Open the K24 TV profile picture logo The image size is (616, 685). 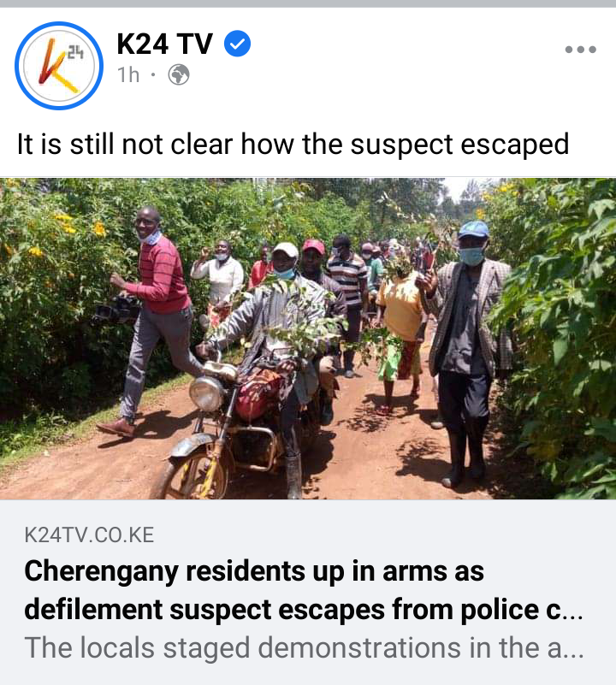[x=59, y=66]
